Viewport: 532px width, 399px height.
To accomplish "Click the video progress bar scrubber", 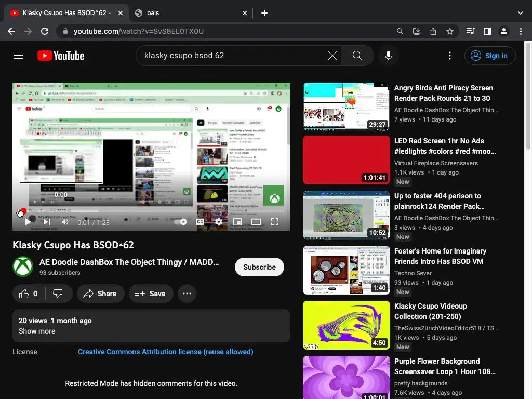I will tap(23, 211).
